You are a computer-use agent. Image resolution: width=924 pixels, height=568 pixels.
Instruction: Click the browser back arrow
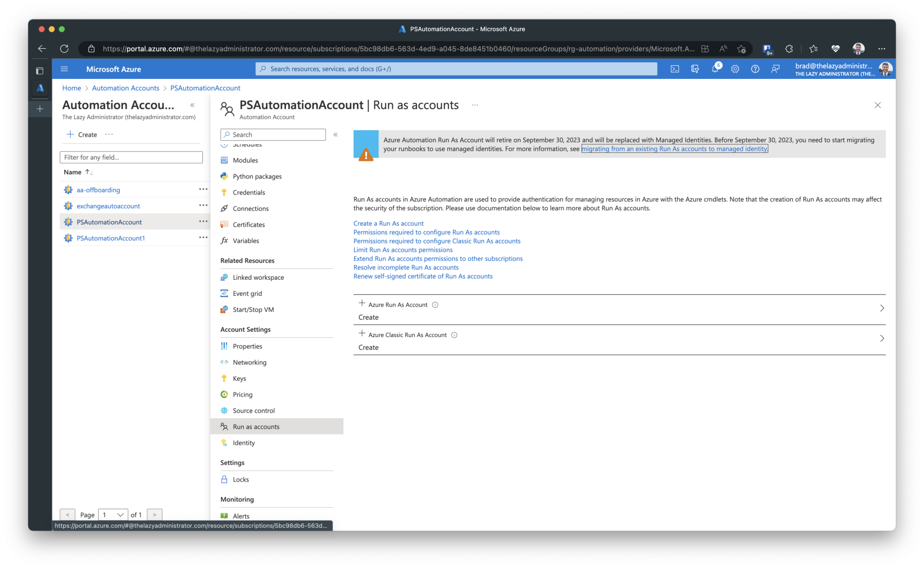tap(42, 49)
